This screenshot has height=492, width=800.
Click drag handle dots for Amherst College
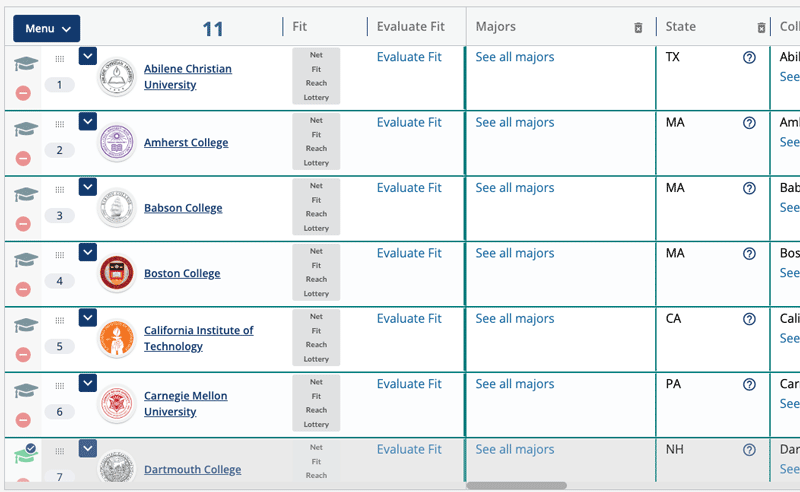60,125
